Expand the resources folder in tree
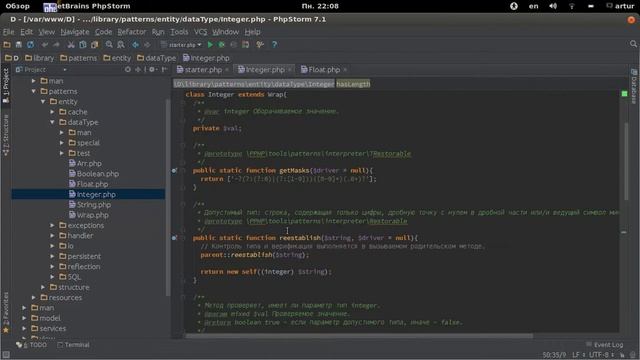The height and width of the screenshot is (360, 640). [34, 298]
